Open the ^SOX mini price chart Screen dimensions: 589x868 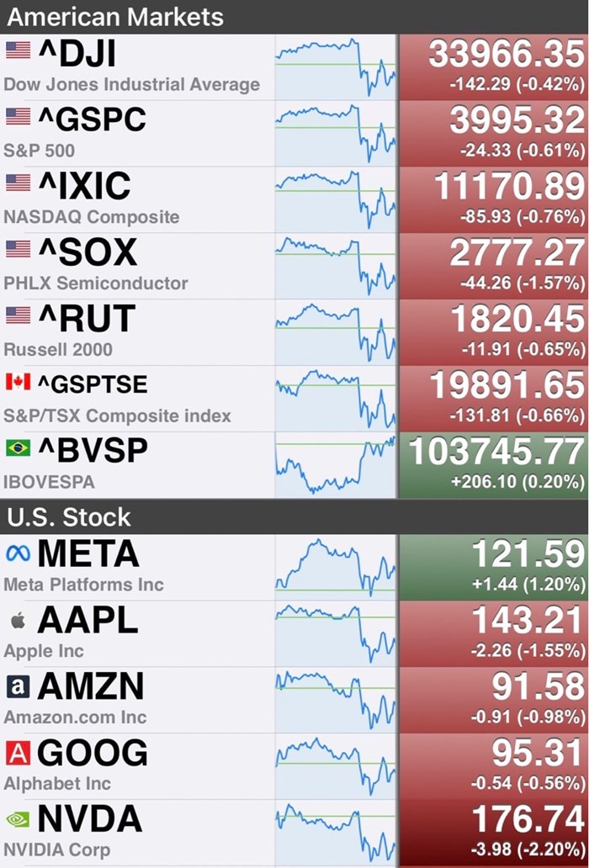[x=335, y=266]
